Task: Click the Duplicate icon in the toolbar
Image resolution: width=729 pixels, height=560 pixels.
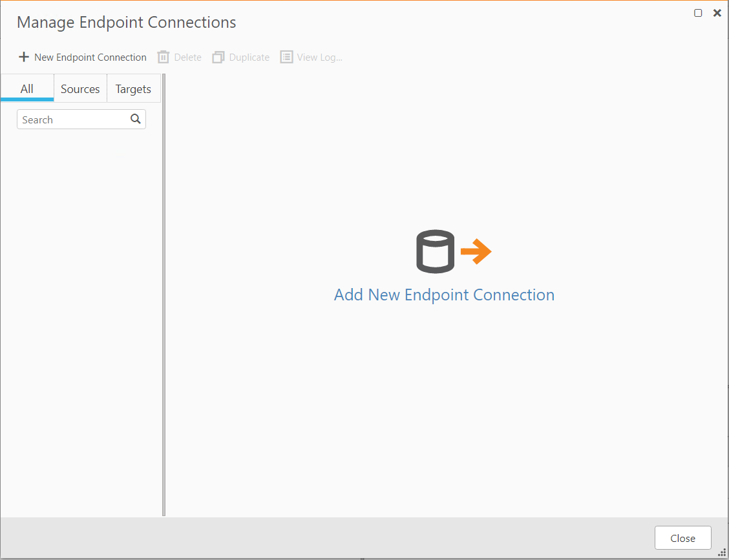Action: point(218,57)
